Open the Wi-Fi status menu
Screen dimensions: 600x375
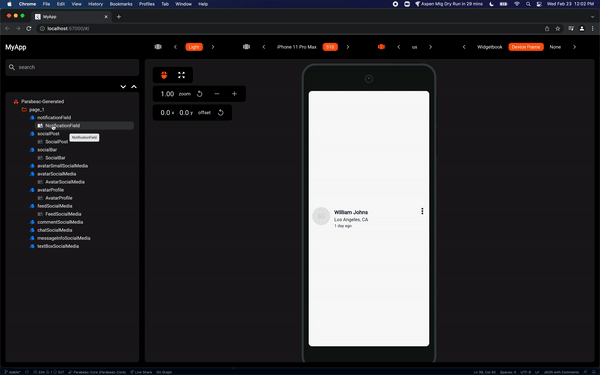517,4
